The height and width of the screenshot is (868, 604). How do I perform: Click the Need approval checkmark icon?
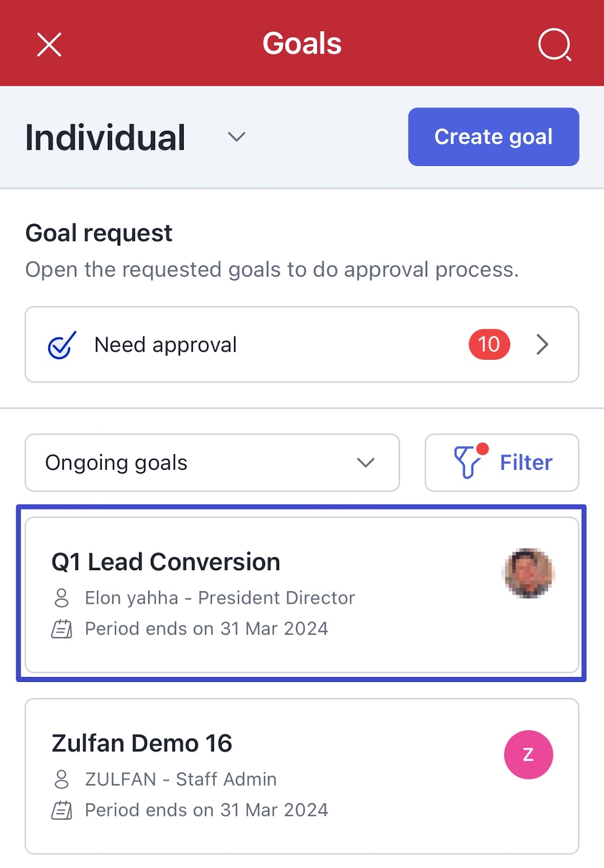(62, 345)
